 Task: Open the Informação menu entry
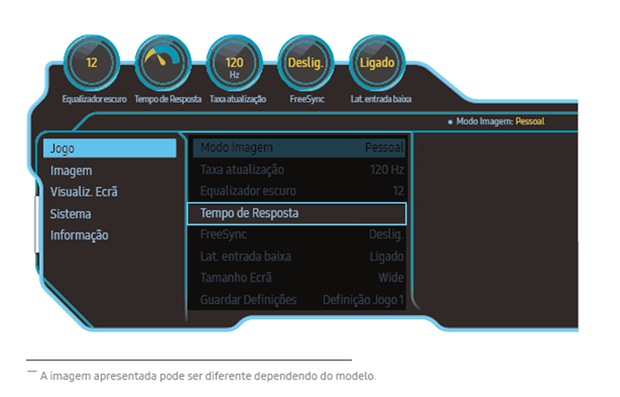[x=79, y=235]
